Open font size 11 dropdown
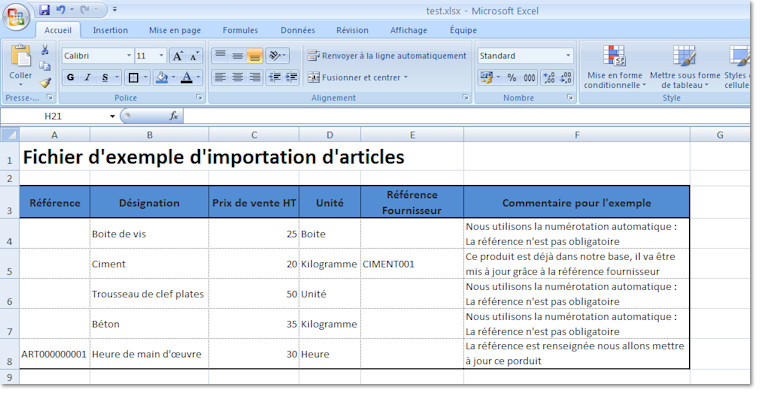Screen dimensions: 760x394 (161, 56)
